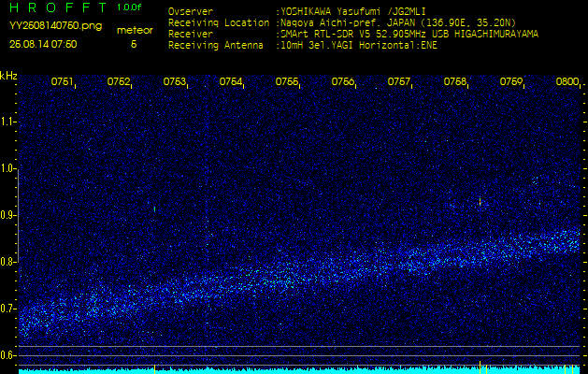Click the 0754 time axis label
This screenshot has height=374, width=588.
pos(230,81)
